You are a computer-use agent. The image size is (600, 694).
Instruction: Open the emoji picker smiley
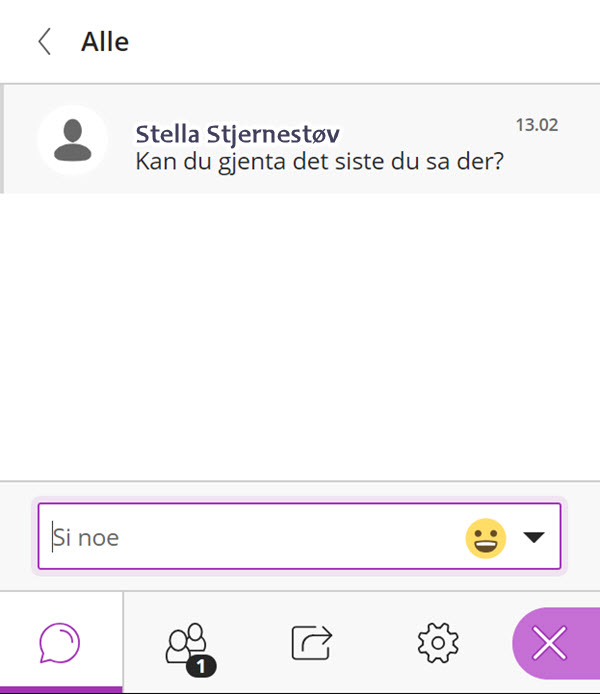click(x=485, y=538)
